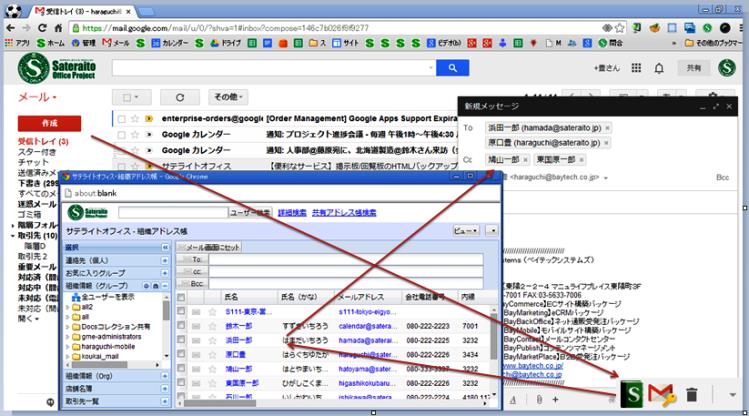Click the To button in address book

tap(193, 259)
